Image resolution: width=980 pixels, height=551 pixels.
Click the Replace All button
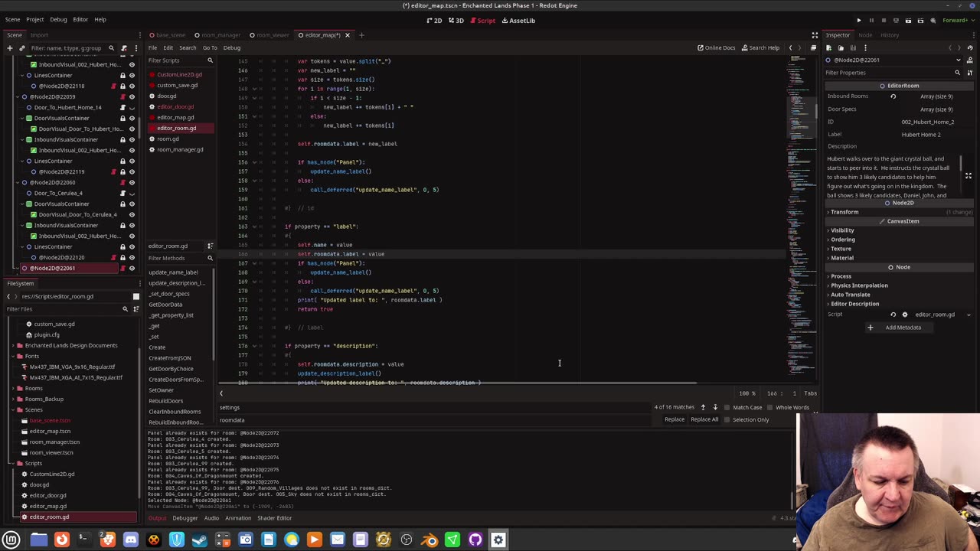tap(704, 419)
